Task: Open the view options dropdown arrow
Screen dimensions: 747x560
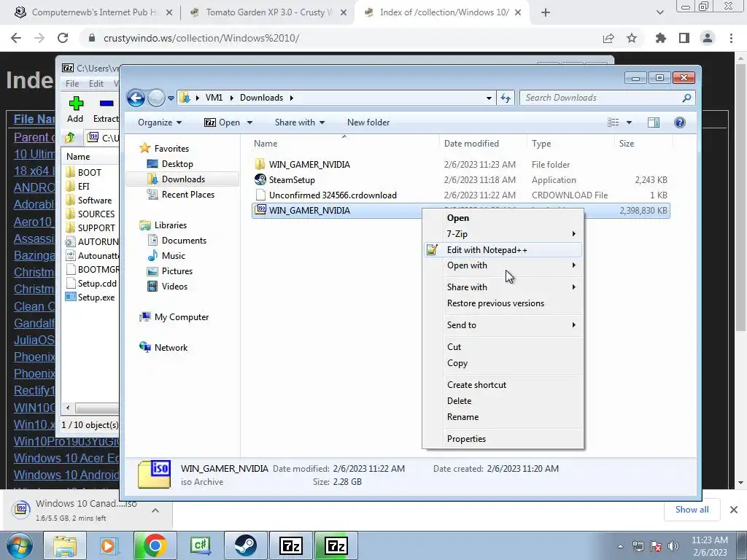Action: point(629,122)
